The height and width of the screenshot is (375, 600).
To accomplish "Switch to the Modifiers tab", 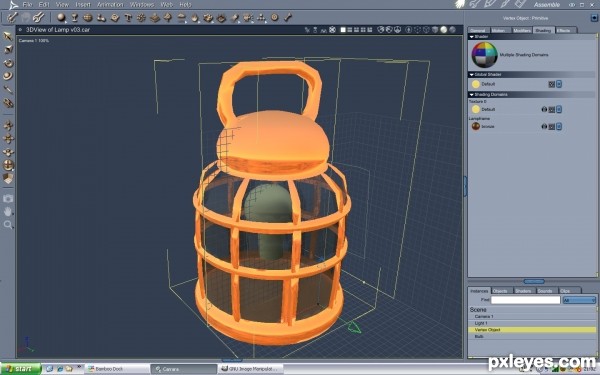I will coord(522,30).
